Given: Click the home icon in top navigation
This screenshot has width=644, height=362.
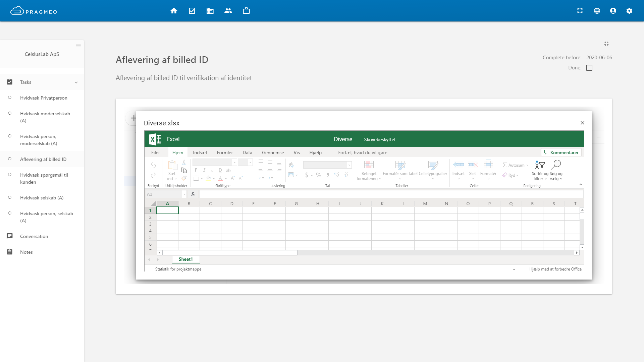Looking at the screenshot, I should click(174, 11).
